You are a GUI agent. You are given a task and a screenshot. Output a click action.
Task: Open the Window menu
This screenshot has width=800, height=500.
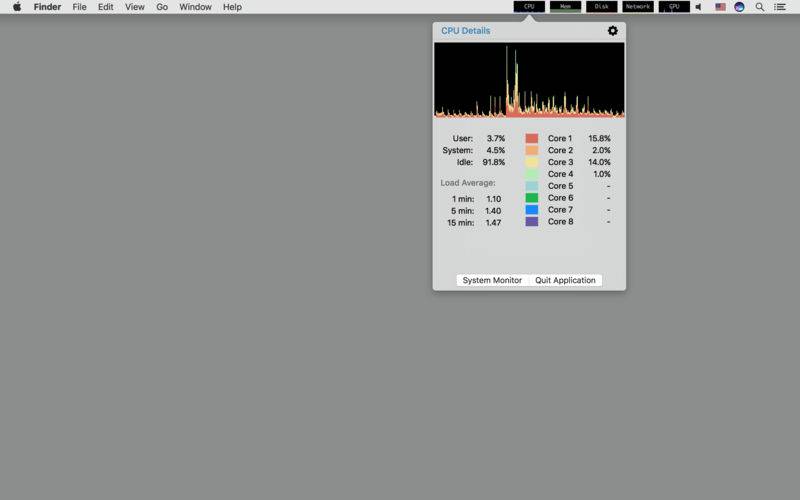coord(195,7)
